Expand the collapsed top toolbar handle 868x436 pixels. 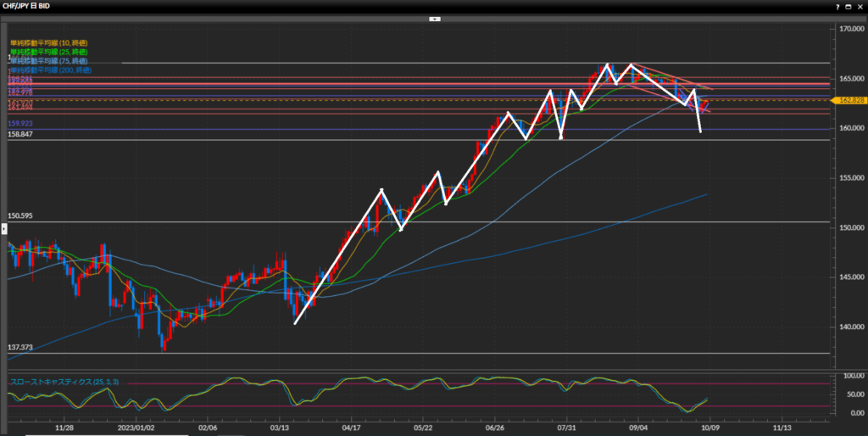click(x=434, y=18)
